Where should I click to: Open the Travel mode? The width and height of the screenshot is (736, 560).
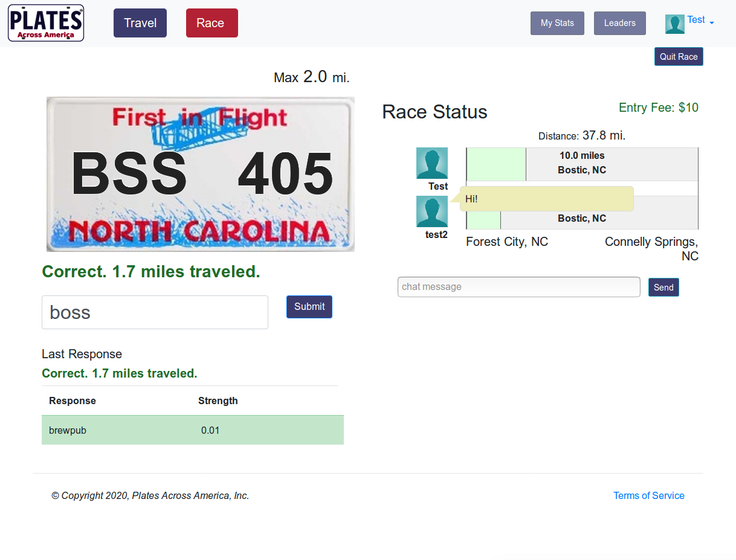(x=140, y=23)
